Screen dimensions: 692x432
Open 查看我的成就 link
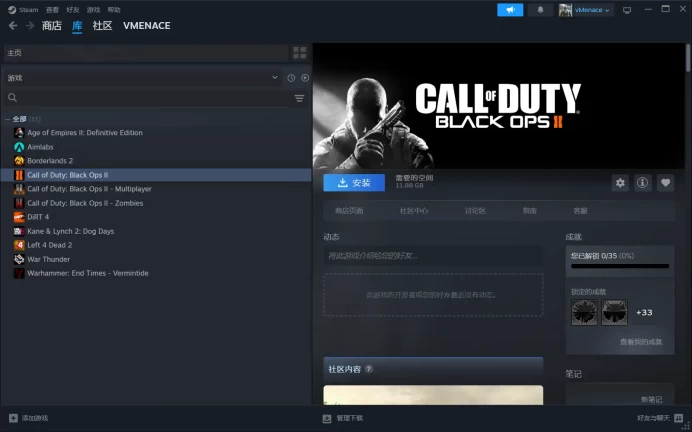(641, 342)
